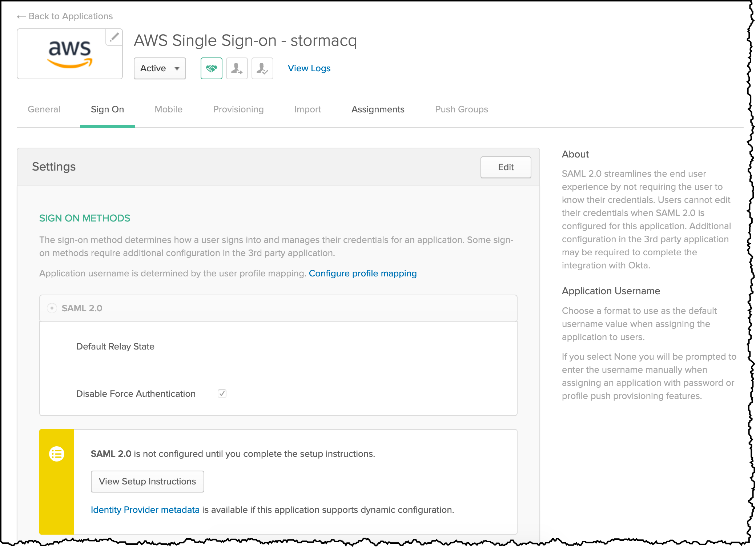Screen dimensions: 756x547
Task: Click the user push provisioning icon
Action: tap(237, 68)
